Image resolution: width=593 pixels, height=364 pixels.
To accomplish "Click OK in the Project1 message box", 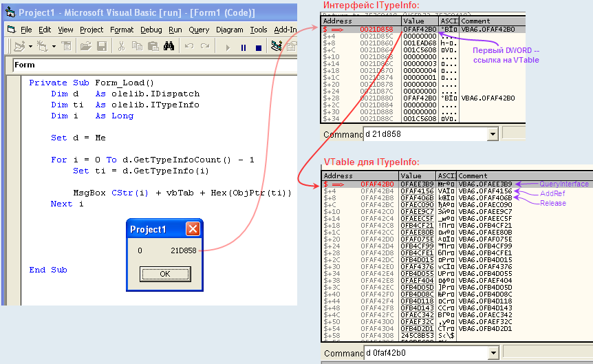I will tap(164, 274).
